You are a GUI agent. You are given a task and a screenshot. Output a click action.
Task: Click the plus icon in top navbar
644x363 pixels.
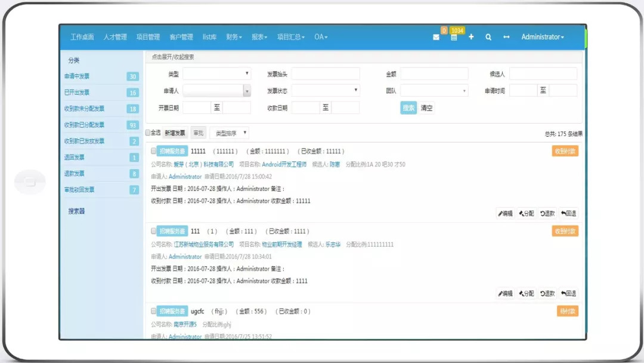[471, 37]
